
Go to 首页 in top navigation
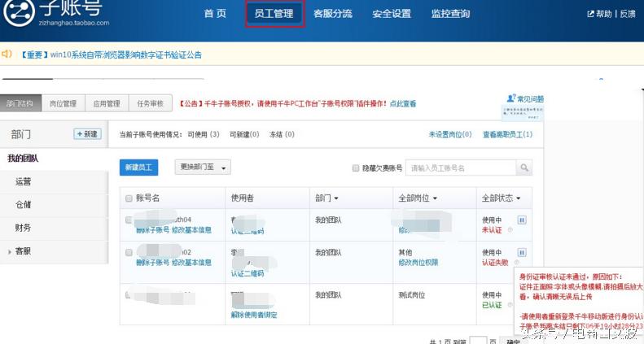(x=215, y=14)
